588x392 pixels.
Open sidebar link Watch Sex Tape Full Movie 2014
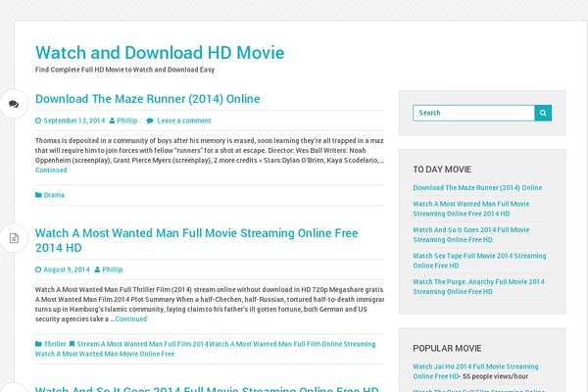479,261
